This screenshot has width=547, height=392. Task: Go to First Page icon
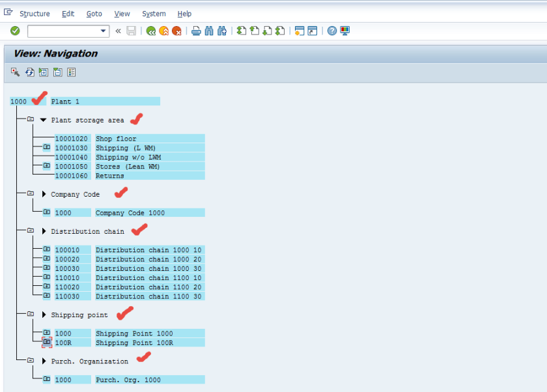click(242, 31)
